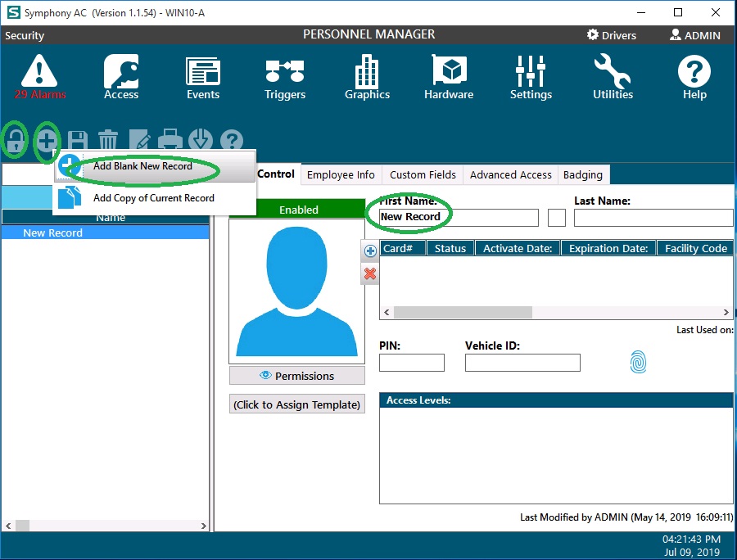Select New Record in the name list
Image resolution: width=737 pixels, height=560 pixels.
pyautogui.click(x=106, y=233)
